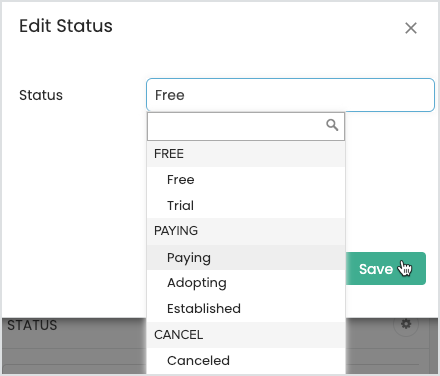
Task: Click the Edit Status dialog title
Action: (x=66, y=26)
